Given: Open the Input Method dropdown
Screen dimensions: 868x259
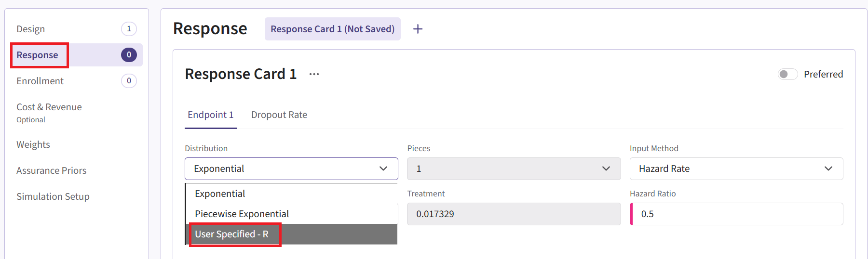Looking at the screenshot, I should point(736,168).
